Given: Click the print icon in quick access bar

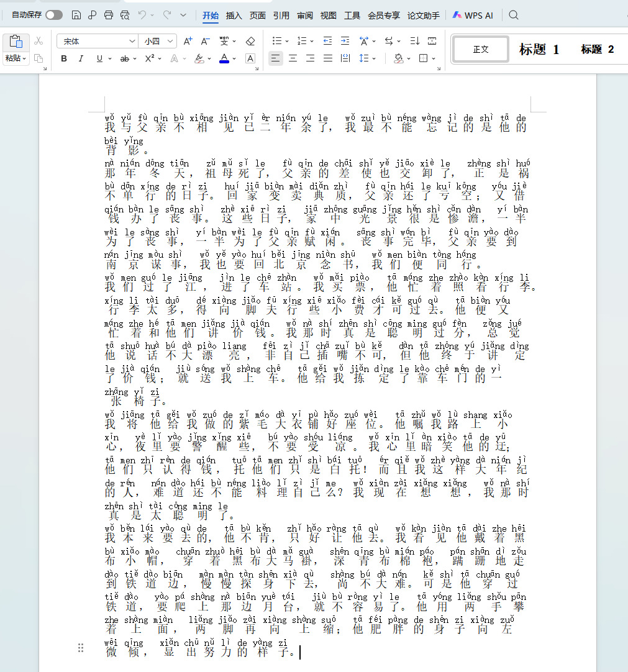Looking at the screenshot, I should (109, 16).
